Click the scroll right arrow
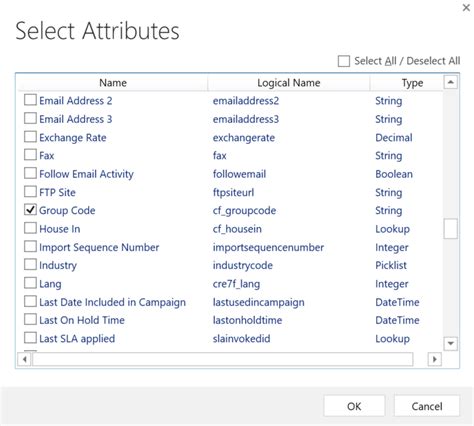The height and width of the screenshot is (426, 474). coord(434,359)
